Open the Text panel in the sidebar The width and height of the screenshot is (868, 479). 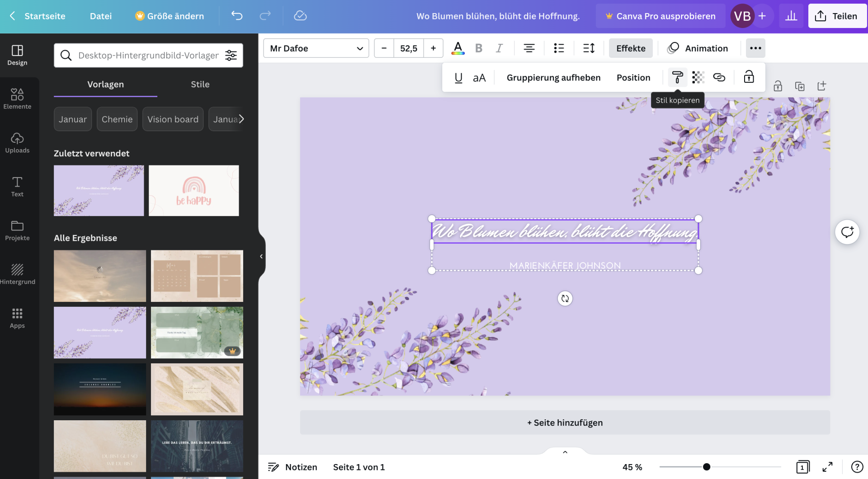click(x=17, y=186)
